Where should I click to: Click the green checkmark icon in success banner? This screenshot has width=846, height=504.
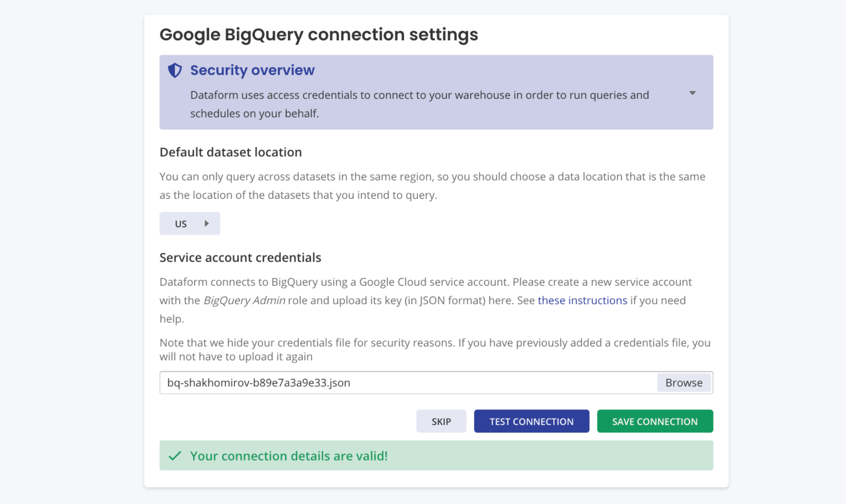point(175,456)
